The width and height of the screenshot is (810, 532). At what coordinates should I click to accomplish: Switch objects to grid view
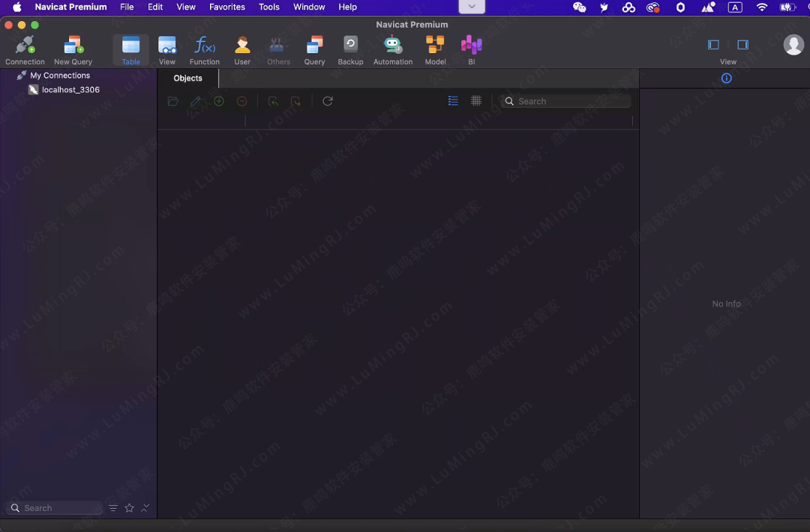(x=476, y=101)
